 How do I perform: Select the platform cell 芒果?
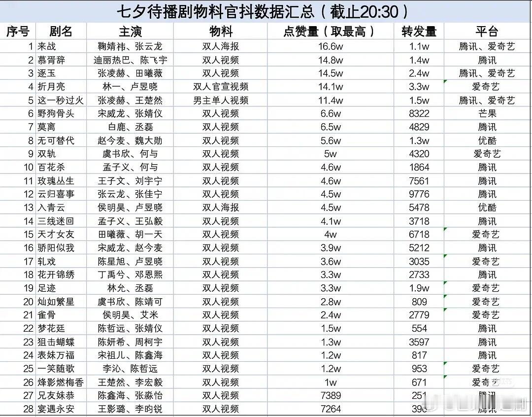487,113
